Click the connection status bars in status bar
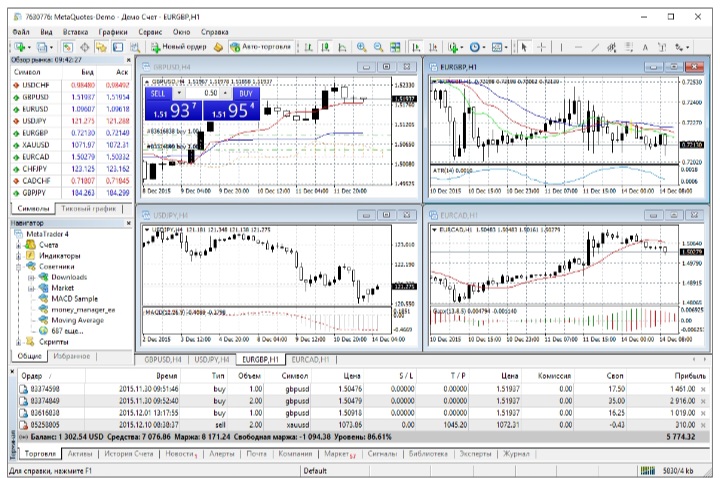Image resolution: width=720 pixels, height=478 pixels. pyautogui.click(x=648, y=470)
